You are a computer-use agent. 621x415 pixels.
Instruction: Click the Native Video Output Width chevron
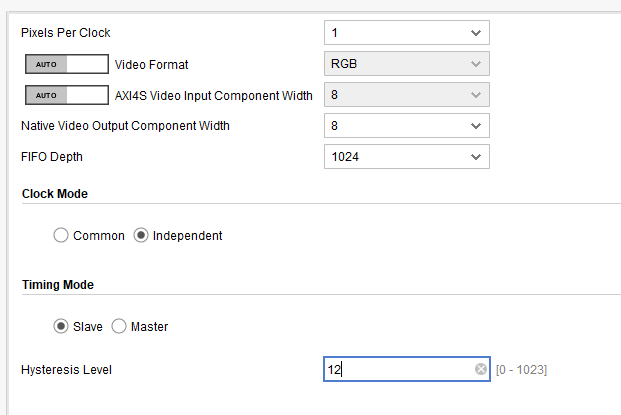point(476,126)
